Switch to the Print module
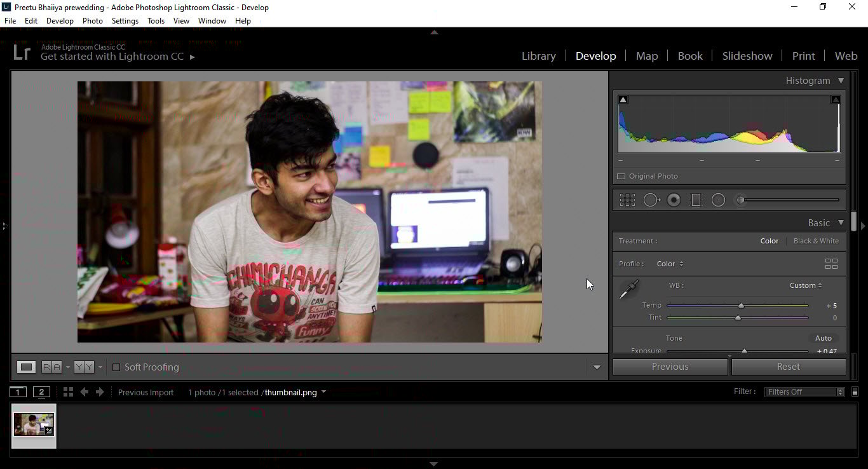This screenshot has height=469, width=868. [804, 56]
